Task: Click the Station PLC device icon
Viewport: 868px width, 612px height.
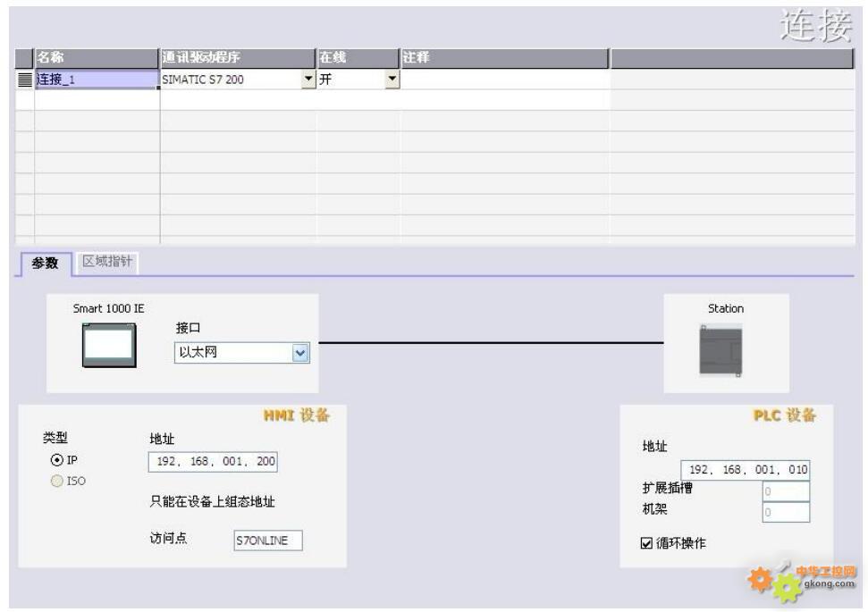Action: pos(721,351)
